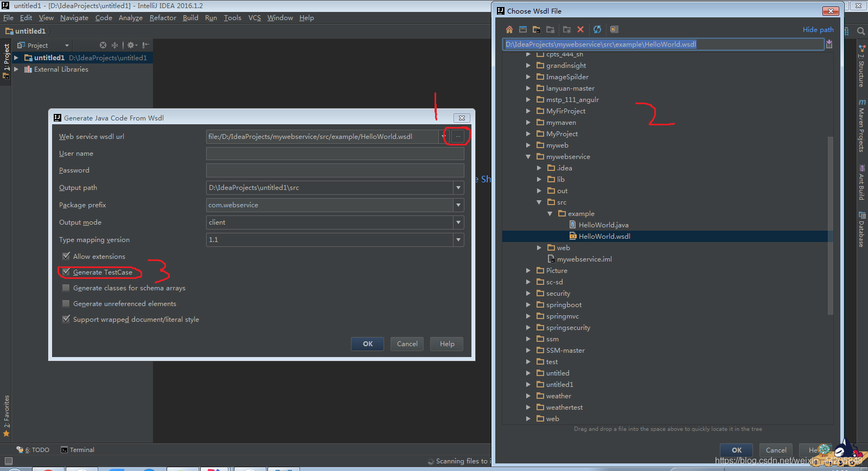This screenshot has width=868, height=471.
Task: Click the desktop directory icon in file chooser
Action: click(523, 29)
